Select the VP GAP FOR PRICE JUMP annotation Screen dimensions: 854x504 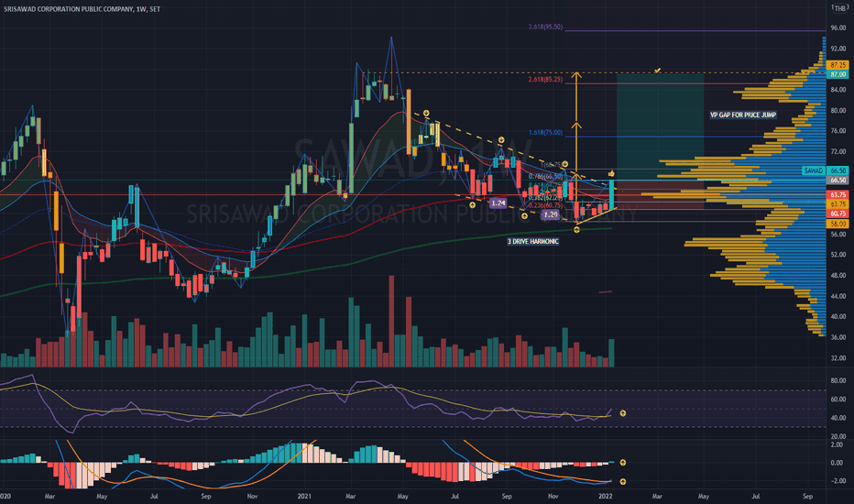click(743, 115)
